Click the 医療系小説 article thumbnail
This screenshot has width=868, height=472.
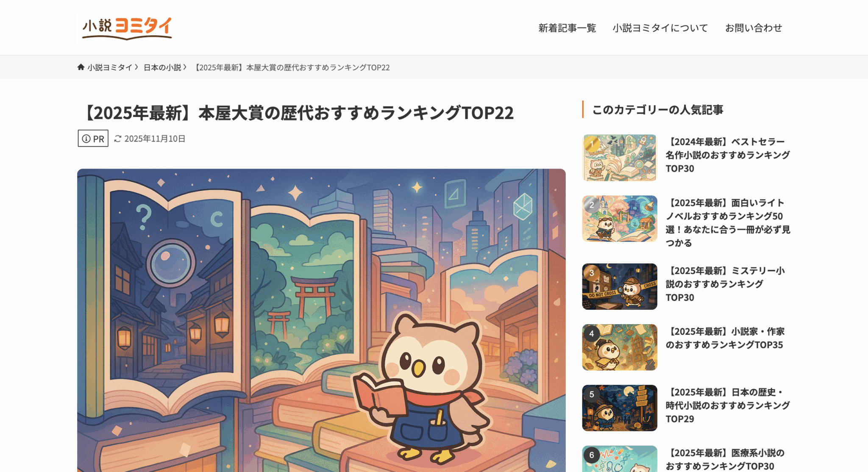click(x=620, y=459)
